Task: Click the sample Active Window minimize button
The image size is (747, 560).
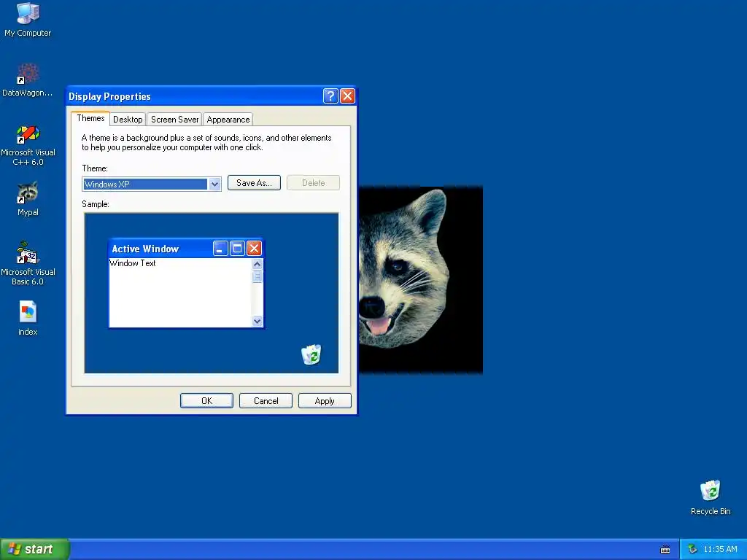Action: [220, 248]
